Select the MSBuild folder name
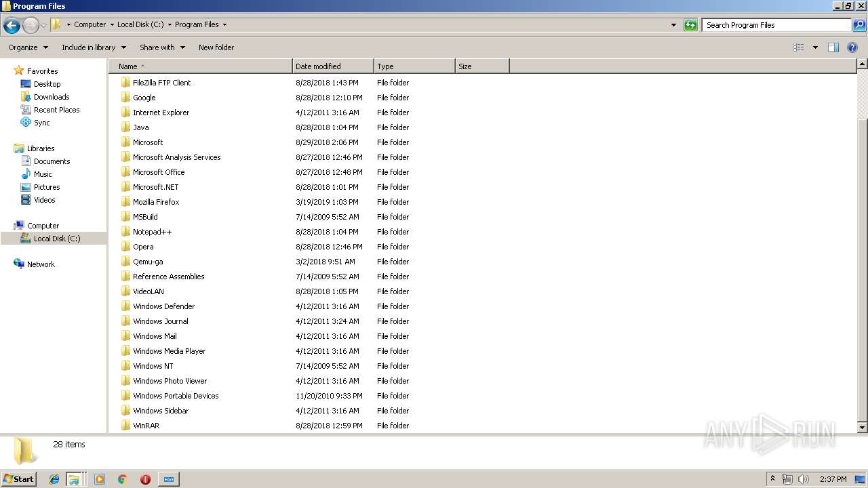Image resolution: width=868 pixels, height=488 pixels. (x=145, y=217)
